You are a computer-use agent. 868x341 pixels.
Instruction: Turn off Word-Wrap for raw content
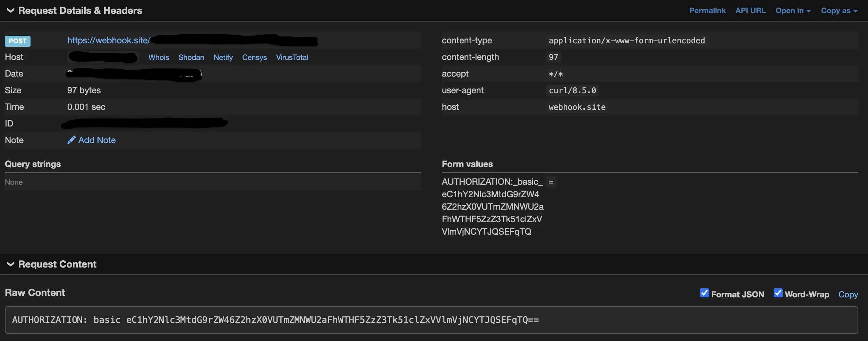point(779,293)
